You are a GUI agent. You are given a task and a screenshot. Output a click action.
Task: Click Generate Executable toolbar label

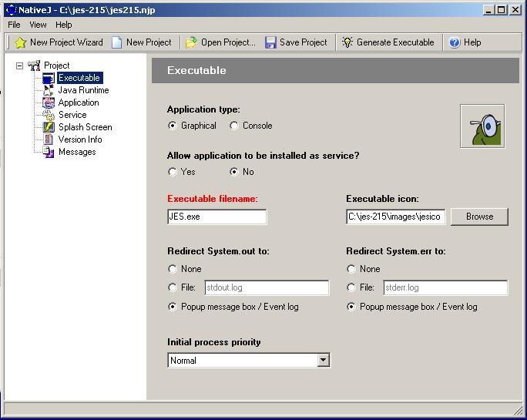pos(395,42)
